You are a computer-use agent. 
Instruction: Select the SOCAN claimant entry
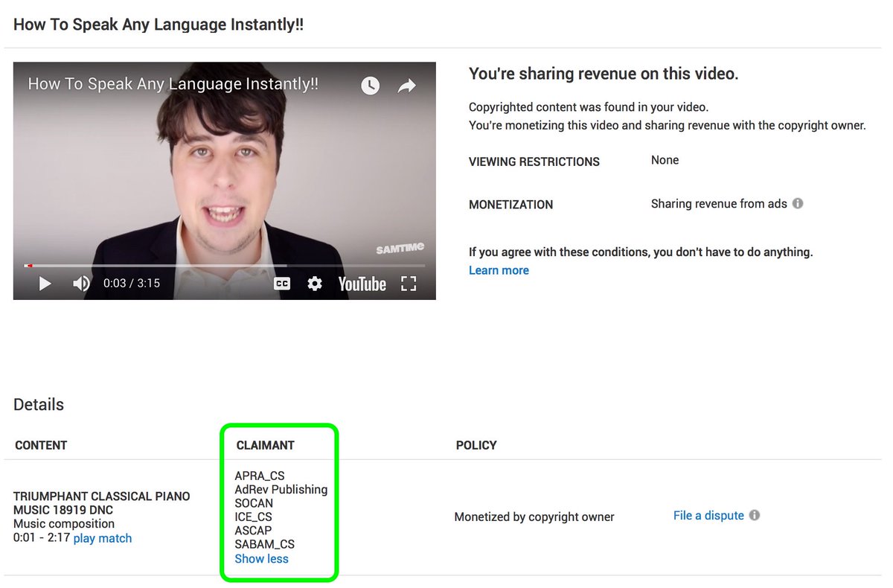(x=254, y=503)
